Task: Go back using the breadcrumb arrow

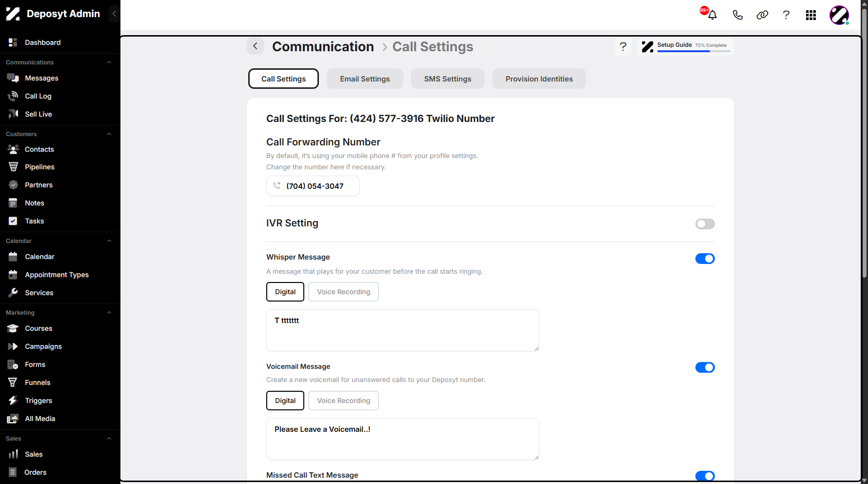Action: (x=255, y=46)
